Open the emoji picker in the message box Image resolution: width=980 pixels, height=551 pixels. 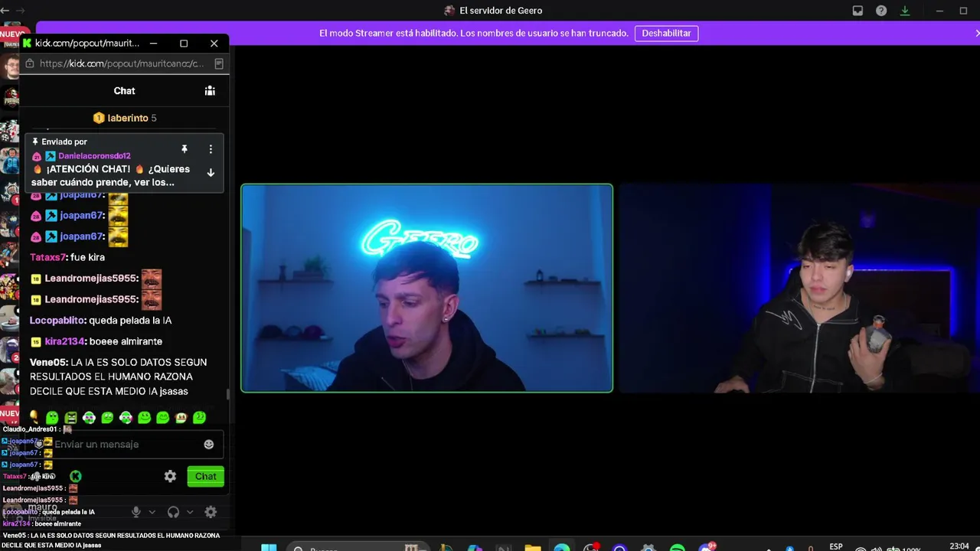click(x=209, y=444)
